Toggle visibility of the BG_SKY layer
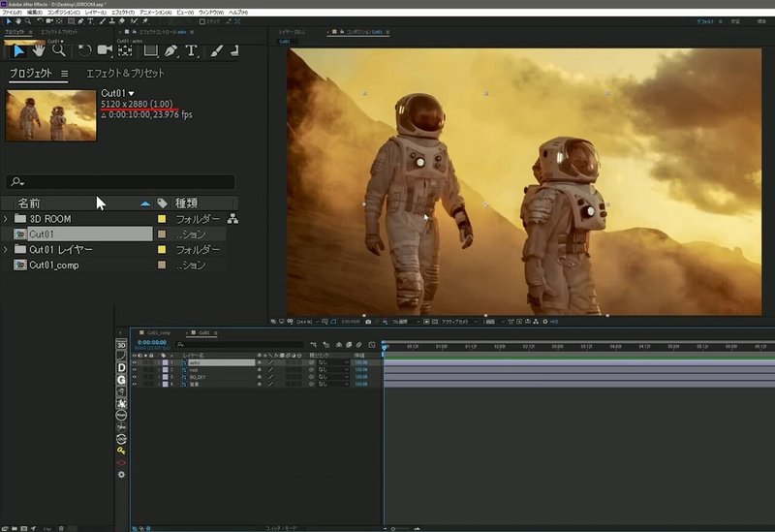775x532 pixels. tap(135, 377)
